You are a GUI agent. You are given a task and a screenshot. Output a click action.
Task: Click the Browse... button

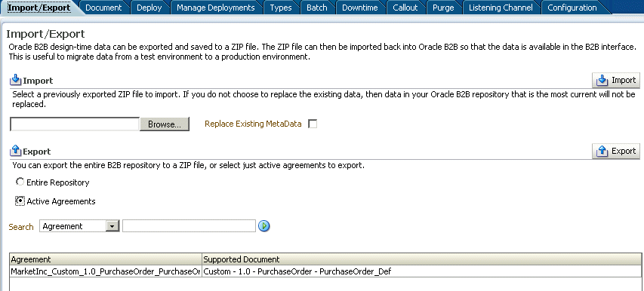pos(165,124)
